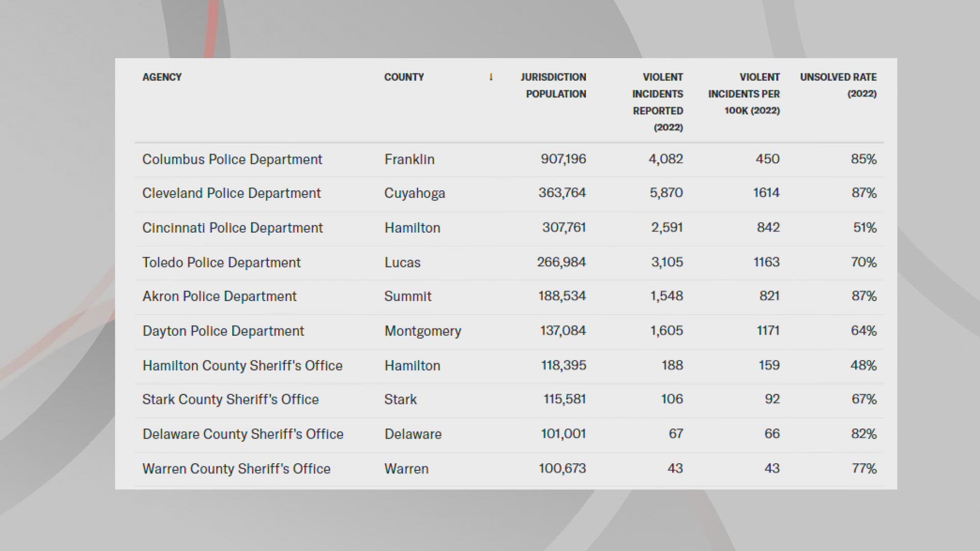Sort by Unsolved Rate (2022) header
This screenshot has height=551, width=980.
[x=838, y=85]
